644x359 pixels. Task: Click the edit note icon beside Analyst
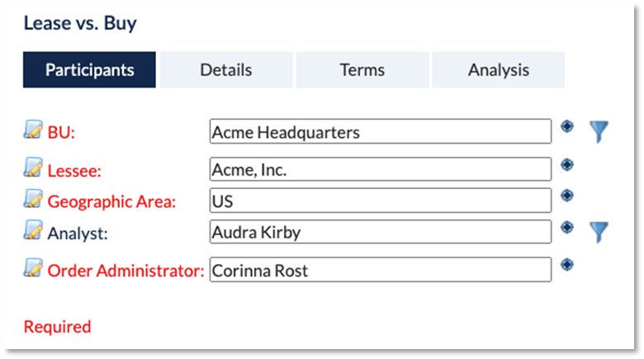pyautogui.click(x=33, y=230)
